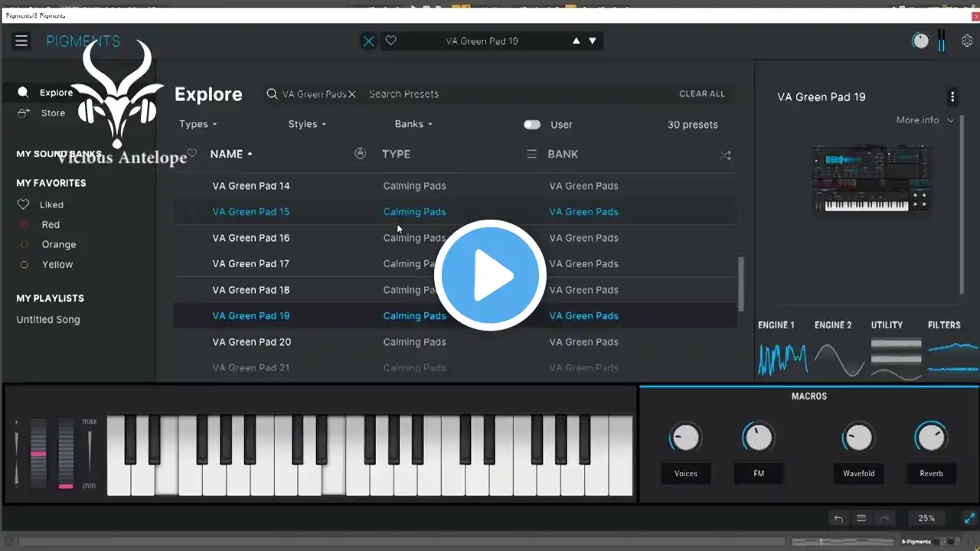Sort presets by the TYPE column
Image resolution: width=980 pixels, height=551 pixels.
396,154
